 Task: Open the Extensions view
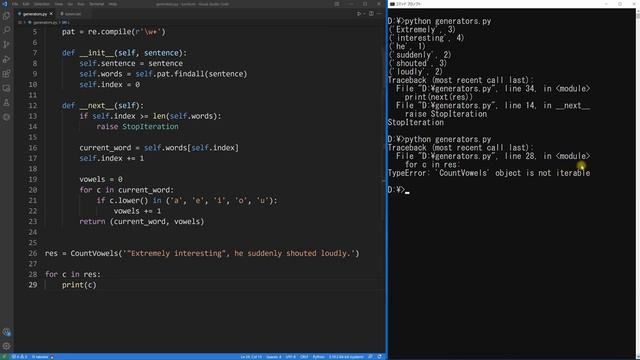(6, 74)
